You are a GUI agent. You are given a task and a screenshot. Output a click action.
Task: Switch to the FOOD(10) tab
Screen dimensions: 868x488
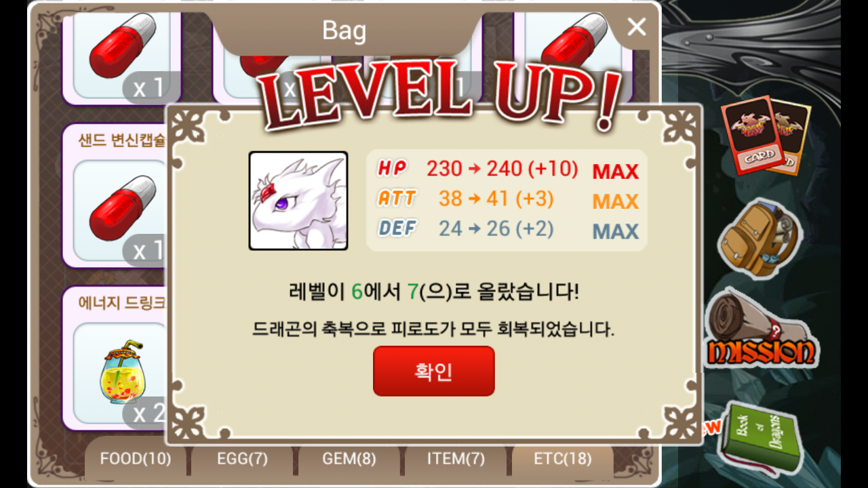pyautogui.click(x=136, y=459)
